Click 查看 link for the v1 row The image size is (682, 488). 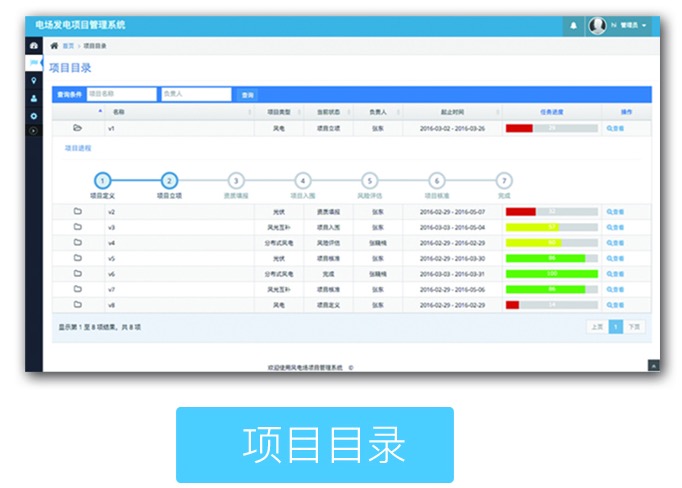[615, 128]
